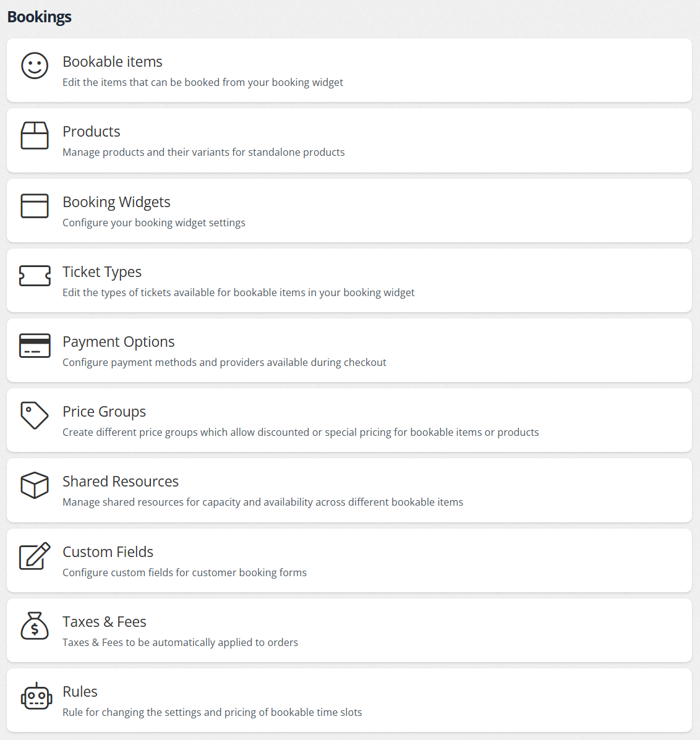The height and width of the screenshot is (740, 700).
Task: Open the Bookable items settings
Action: tap(113, 62)
